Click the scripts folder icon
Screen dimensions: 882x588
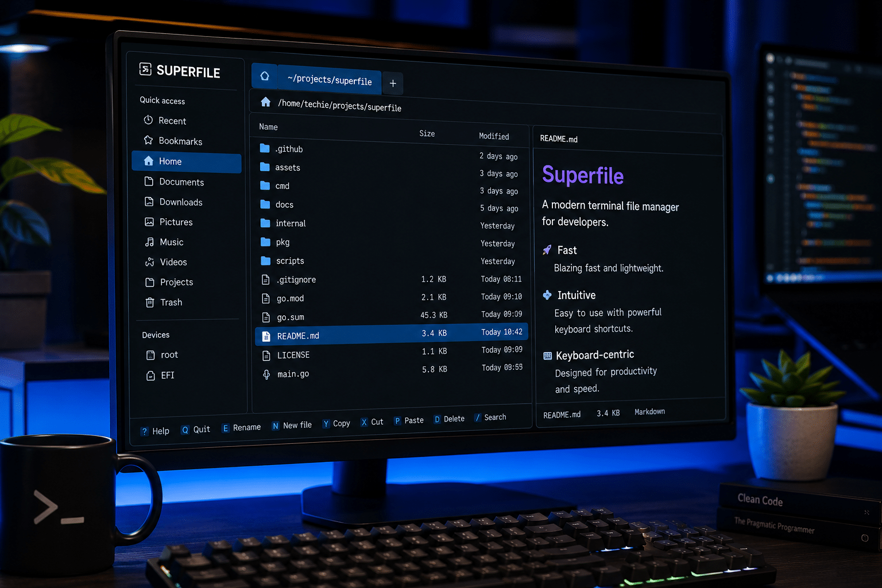pos(265,261)
